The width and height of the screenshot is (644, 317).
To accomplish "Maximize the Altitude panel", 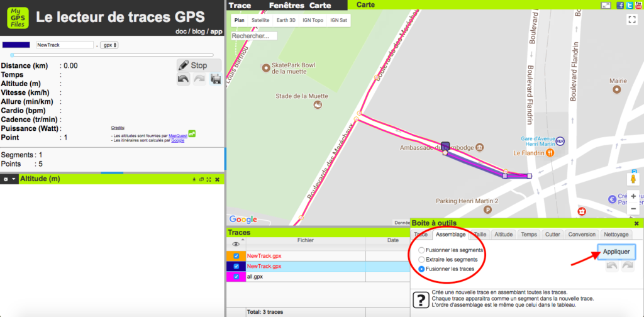I will [209, 179].
